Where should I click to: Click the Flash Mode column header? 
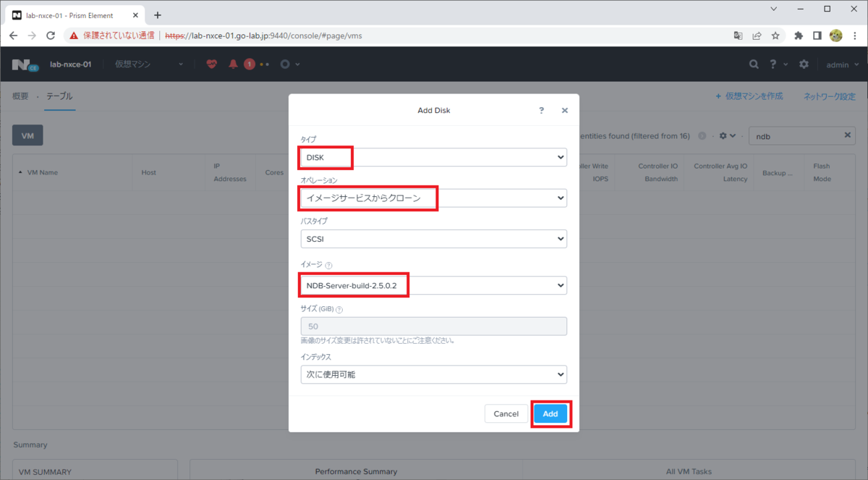pos(822,172)
